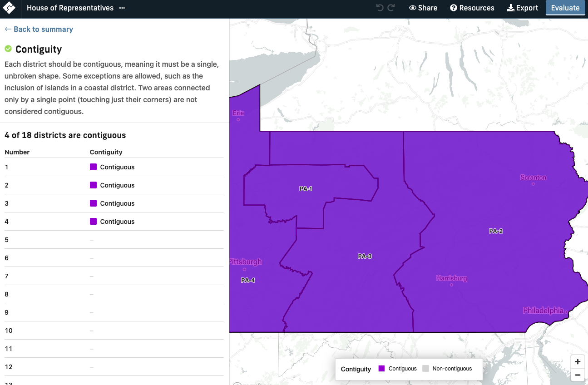
Task: Return via the Back to summary link
Action: [39, 29]
